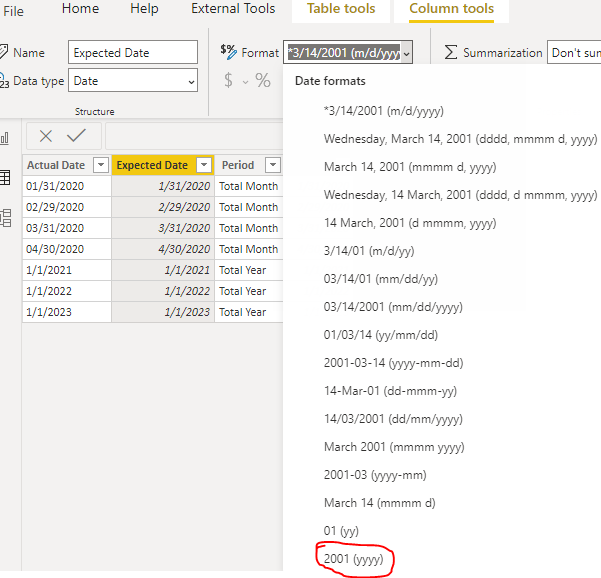Click the Name field containing Expected Date
This screenshot has width=601, height=578.
pos(133,52)
